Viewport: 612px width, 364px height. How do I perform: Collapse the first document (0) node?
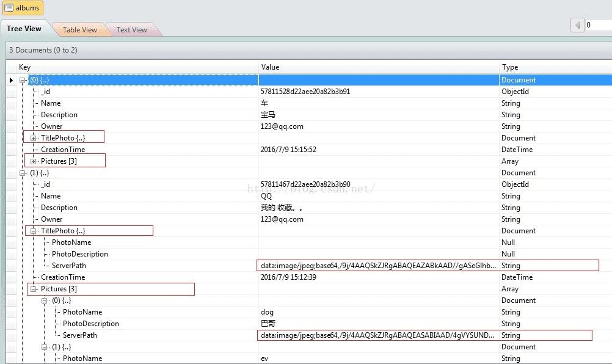pos(23,79)
